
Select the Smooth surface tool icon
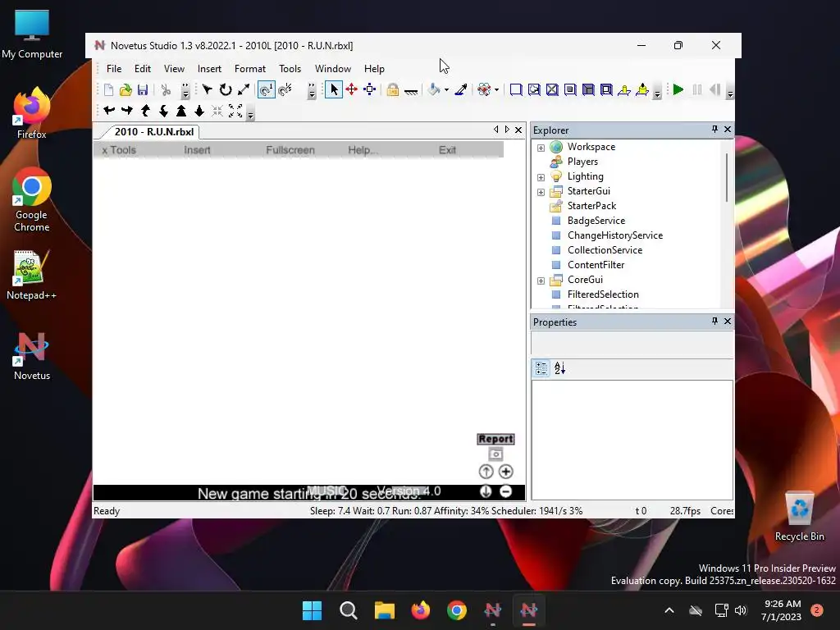click(516, 90)
